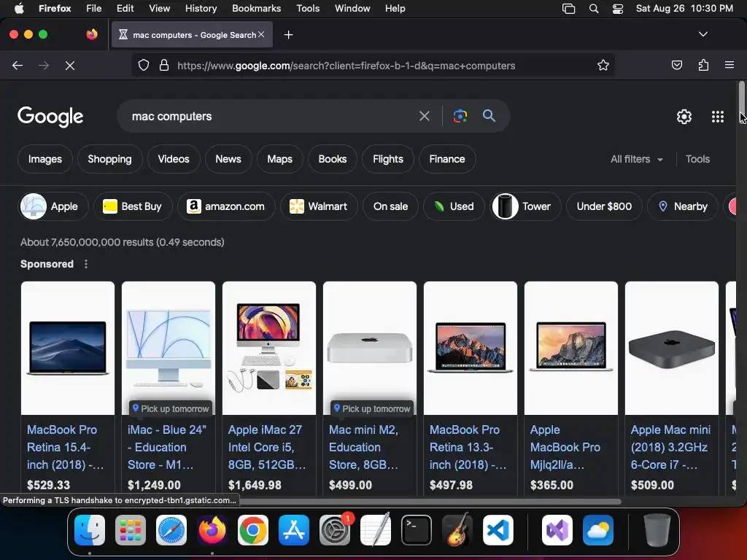Viewport: 747px width, 560px height.
Task: Open the Extensions puzzle icon
Action: click(703, 65)
